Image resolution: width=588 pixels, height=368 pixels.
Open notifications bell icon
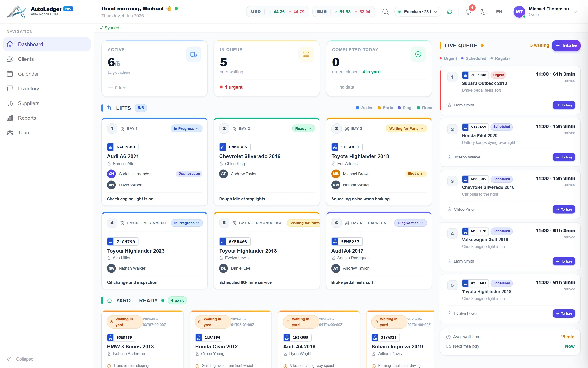pyautogui.click(x=468, y=12)
